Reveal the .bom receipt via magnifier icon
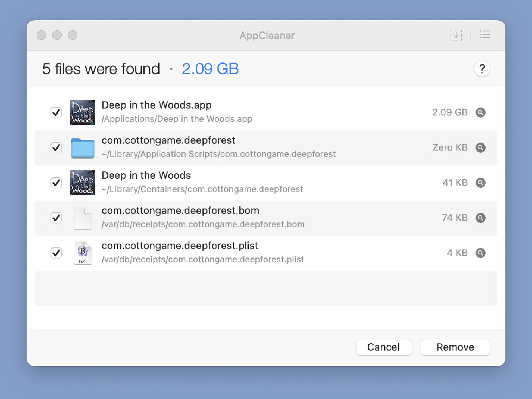This screenshot has width=532, height=399. pos(480,218)
